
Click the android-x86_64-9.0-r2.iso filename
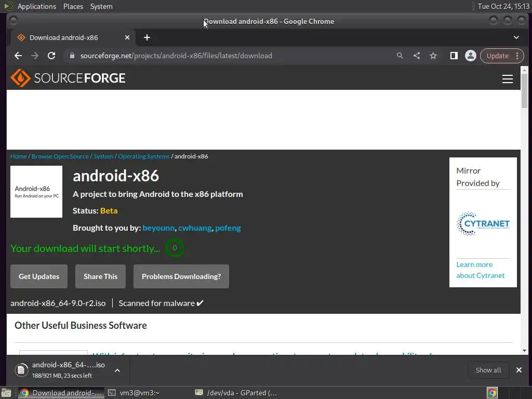58,303
